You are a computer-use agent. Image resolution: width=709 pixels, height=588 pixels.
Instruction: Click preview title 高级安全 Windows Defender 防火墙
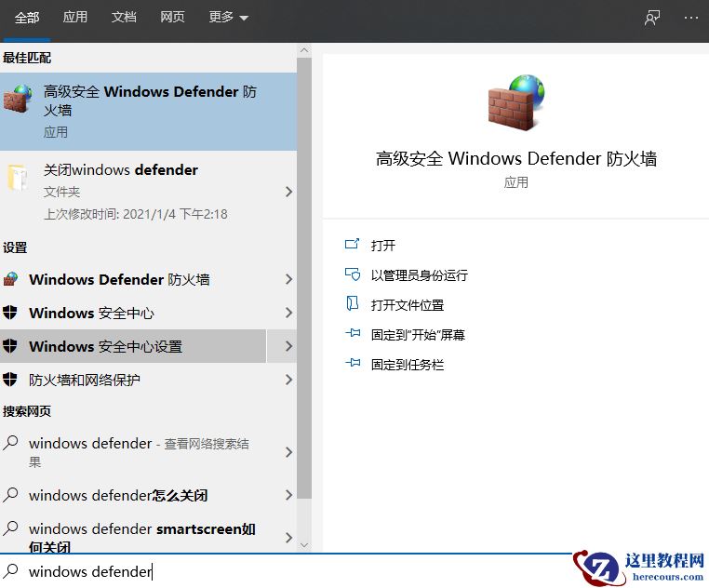pos(515,159)
